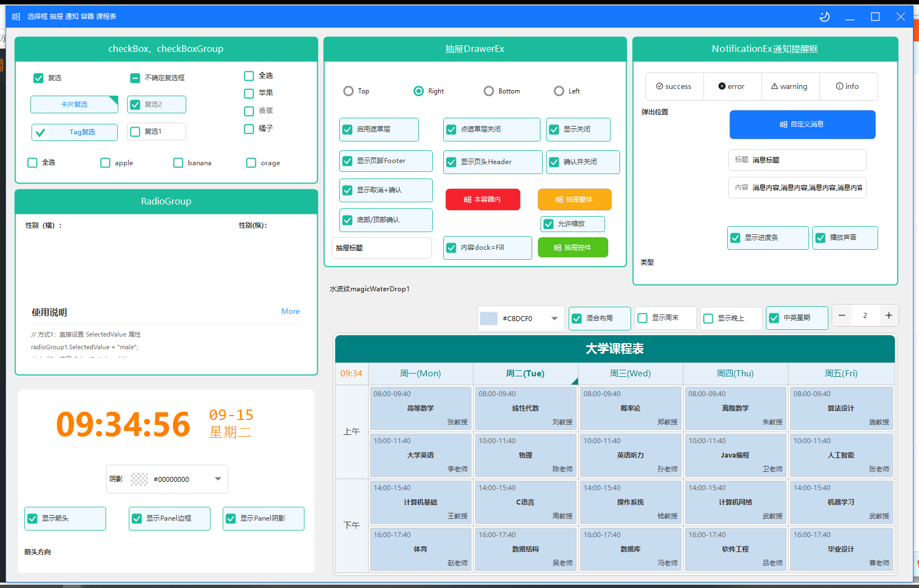Viewport: 919px width, 588px height.
Task: Click the error notification icon
Action: (722, 86)
